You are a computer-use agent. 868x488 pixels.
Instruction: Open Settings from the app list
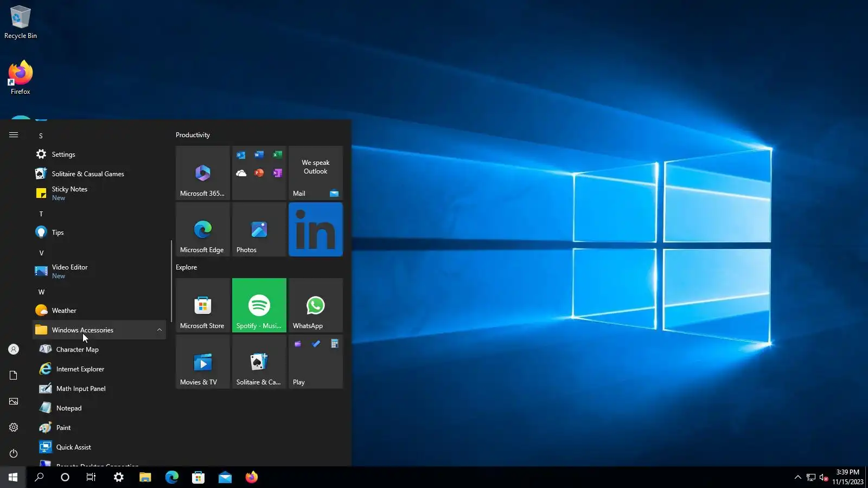click(x=99, y=155)
